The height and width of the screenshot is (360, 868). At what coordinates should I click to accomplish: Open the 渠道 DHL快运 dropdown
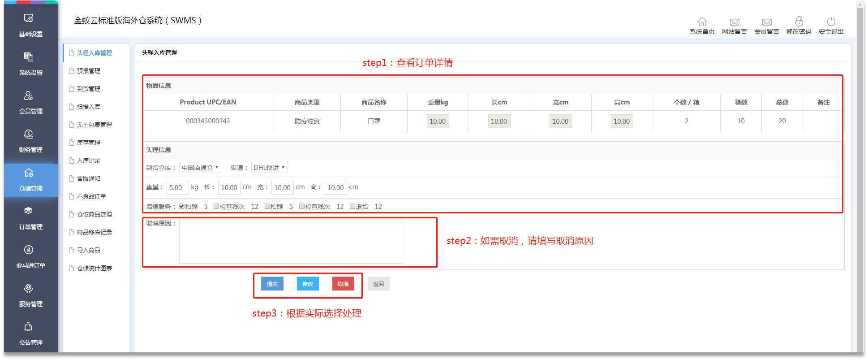269,168
